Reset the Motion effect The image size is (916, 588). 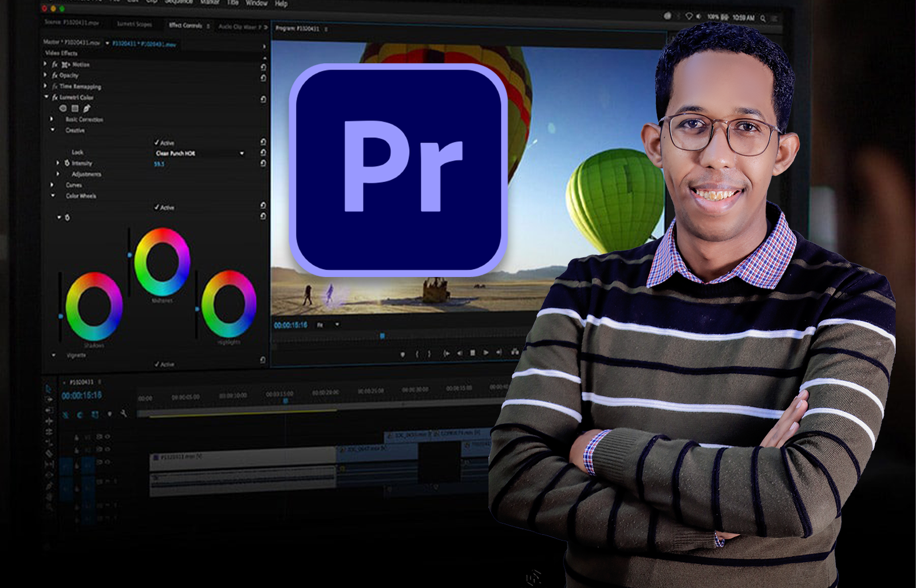[x=263, y=67]
